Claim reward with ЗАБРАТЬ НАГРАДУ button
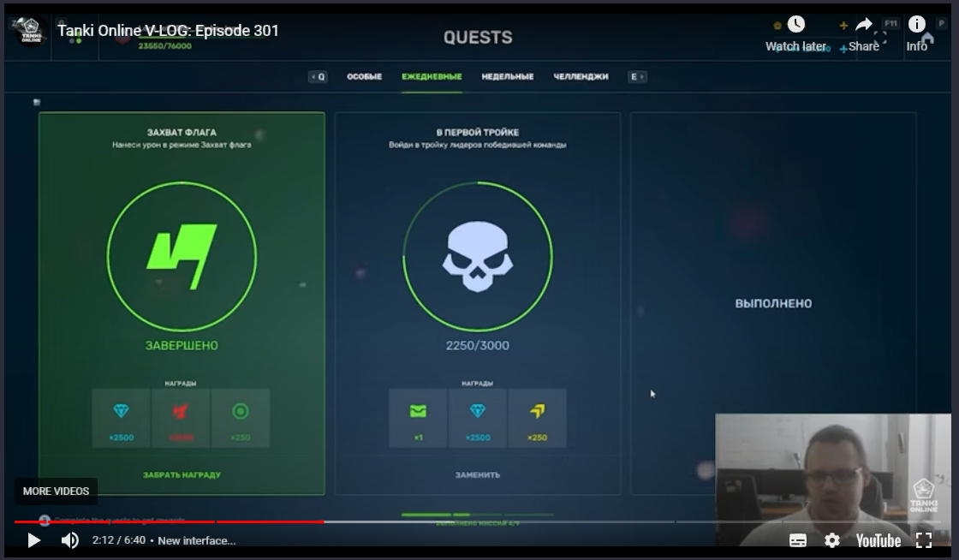The width and height of the screenshot is (959, 560). [182, 475]
